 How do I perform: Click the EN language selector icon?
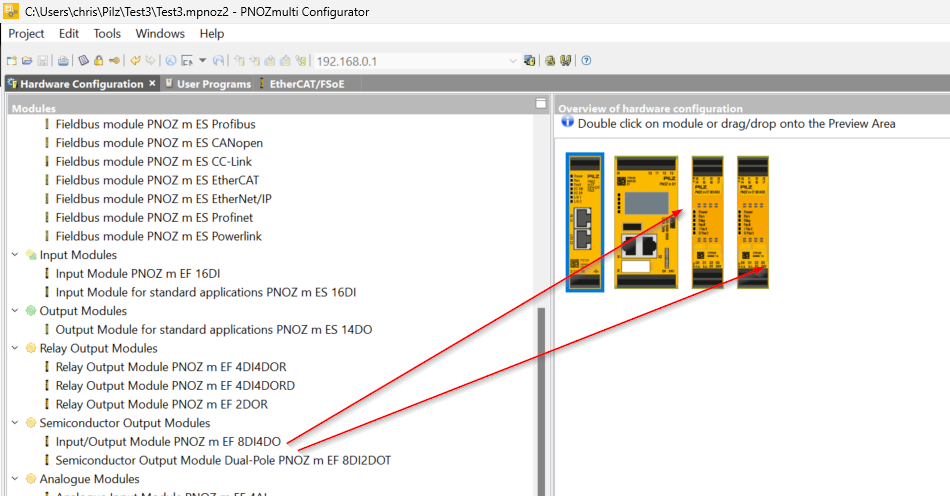(187, 61)
